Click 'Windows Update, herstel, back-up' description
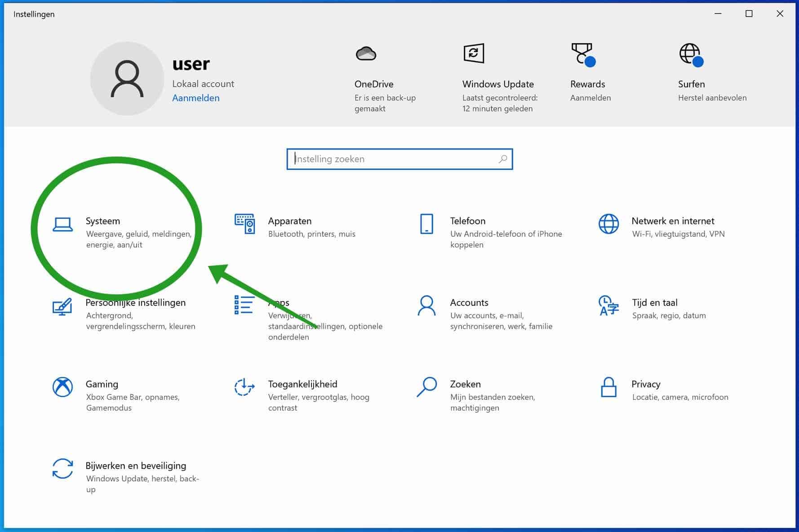 [142, 484]
